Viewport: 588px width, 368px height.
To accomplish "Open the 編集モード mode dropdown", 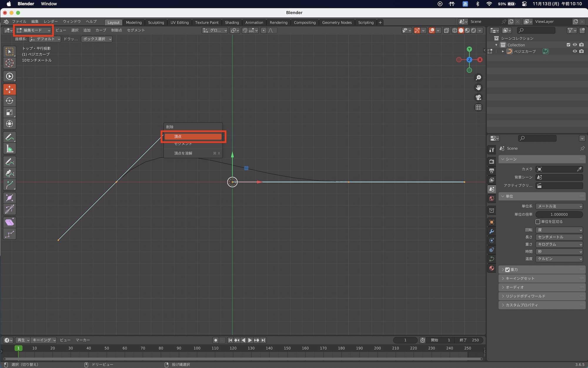I will (34, 30).
